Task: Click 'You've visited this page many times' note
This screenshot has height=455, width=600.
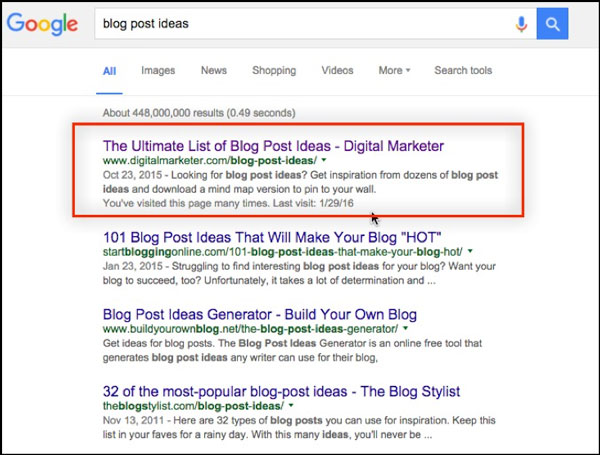Action: pos(228,203)
